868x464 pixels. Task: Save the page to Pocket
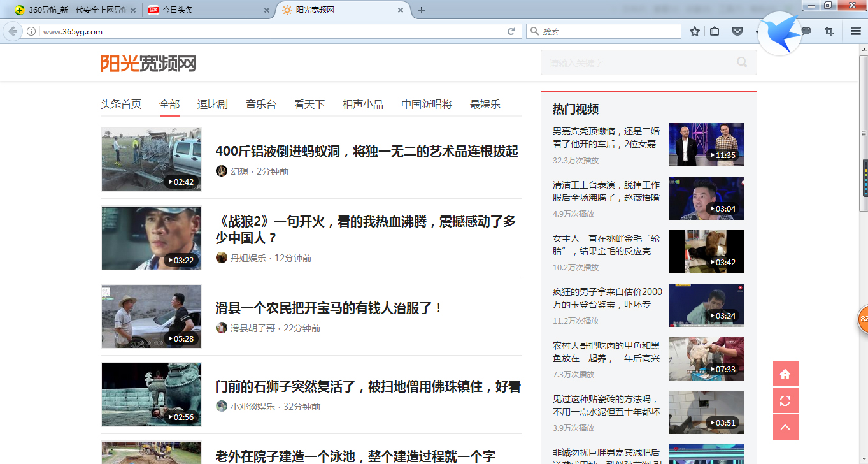737,31
